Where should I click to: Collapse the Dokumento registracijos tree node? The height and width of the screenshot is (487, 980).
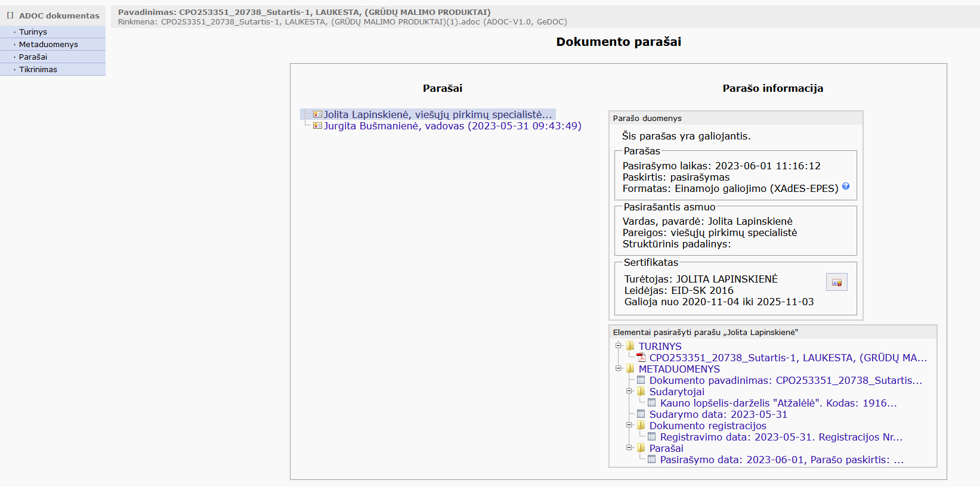click(x=629, y=425)
